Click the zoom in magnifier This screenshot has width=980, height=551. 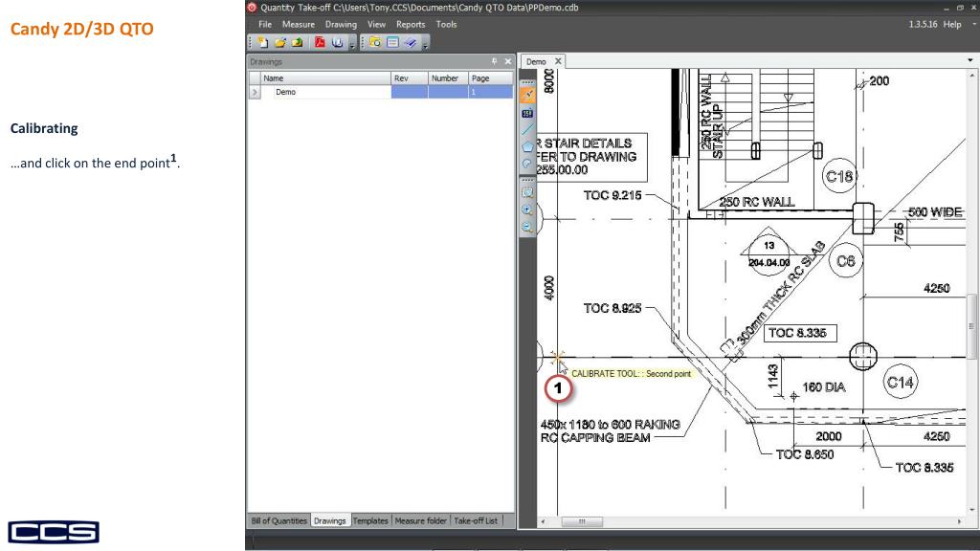[527, 209]
